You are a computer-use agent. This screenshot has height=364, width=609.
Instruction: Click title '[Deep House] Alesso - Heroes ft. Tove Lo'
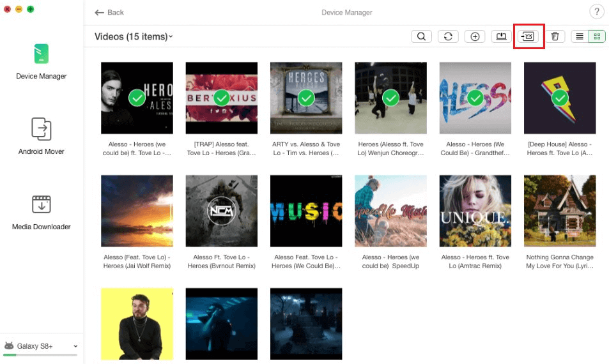[x=560, y=149]
